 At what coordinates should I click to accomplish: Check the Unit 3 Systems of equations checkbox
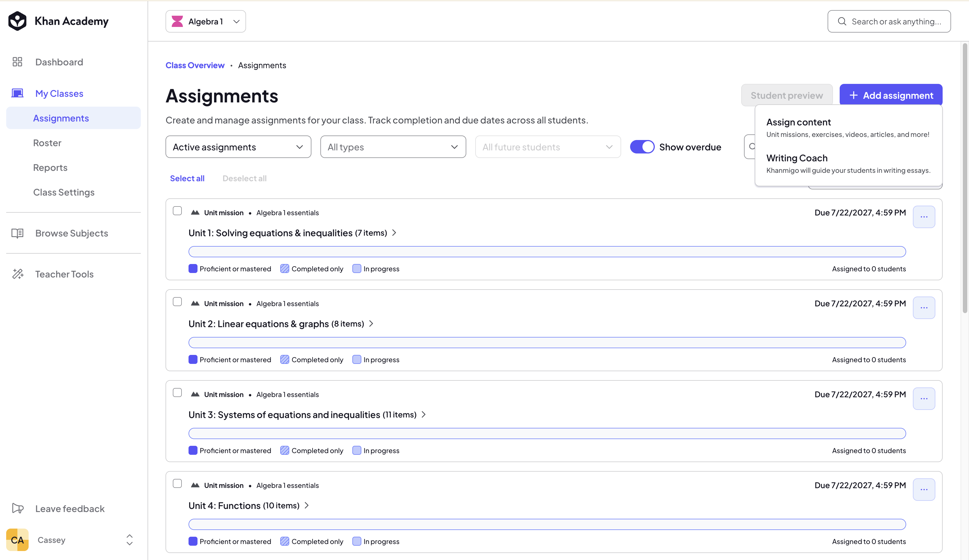pyautogui.click(x=177, y=393)
